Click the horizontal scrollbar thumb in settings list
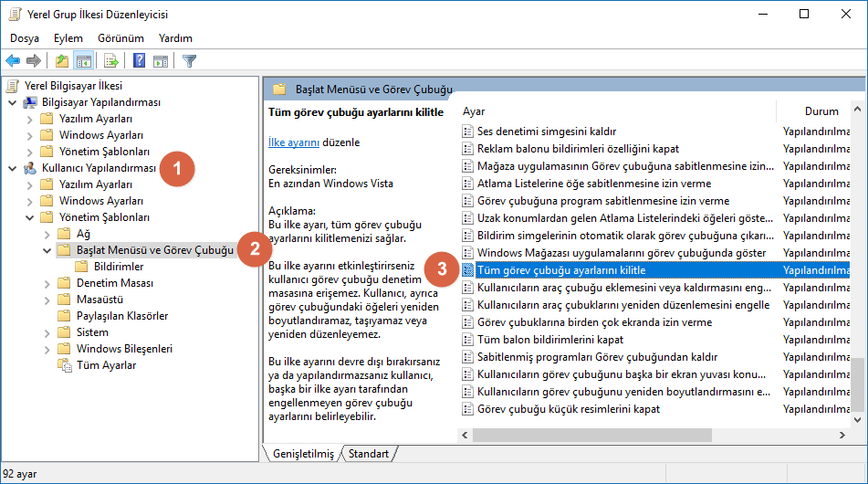 tap(591, 436)
